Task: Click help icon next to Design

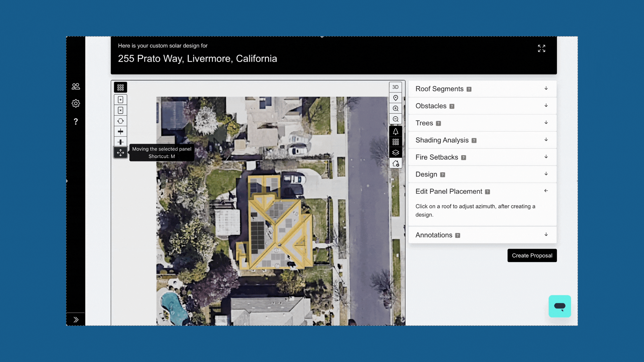Action: pyautogui.click(x=442, y=175)
